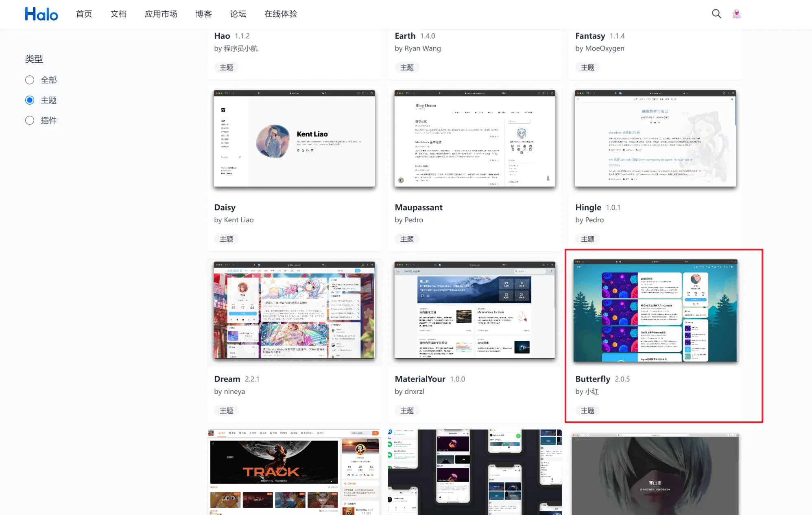Viewport: 812px width, 515px height.
Task: Open the 文档 nav item
Action: 118,14
